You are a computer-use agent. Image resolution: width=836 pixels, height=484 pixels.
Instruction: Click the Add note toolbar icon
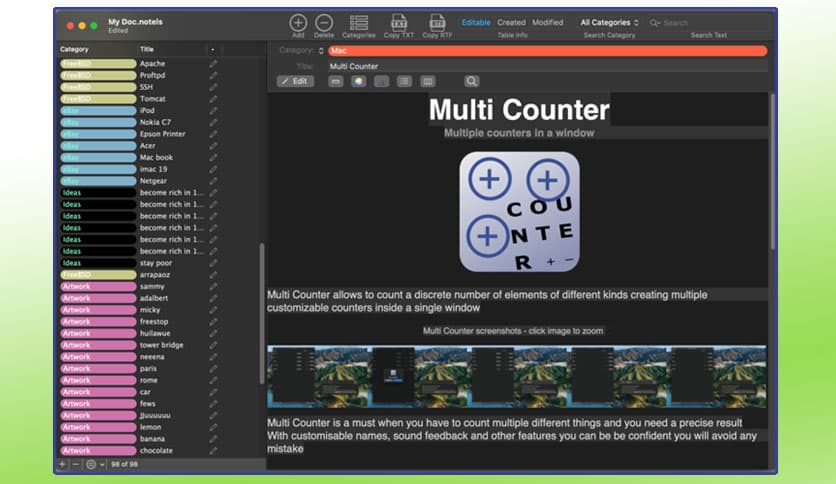(x=298, y=22)
